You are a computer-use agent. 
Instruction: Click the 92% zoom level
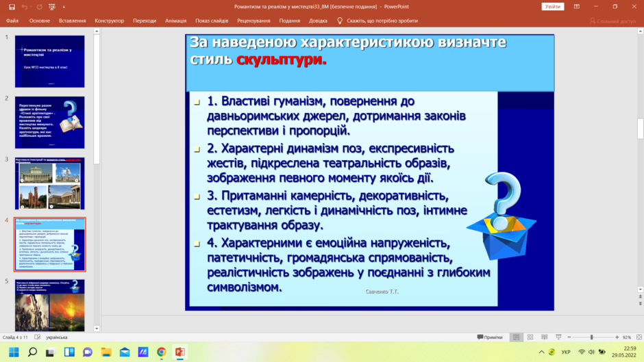(x=627, y=337)
